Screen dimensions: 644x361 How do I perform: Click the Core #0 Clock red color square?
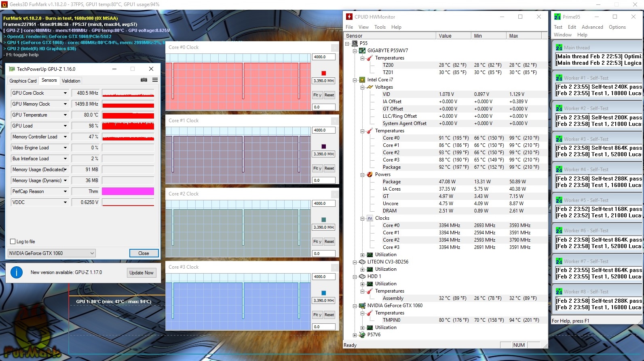323,73
